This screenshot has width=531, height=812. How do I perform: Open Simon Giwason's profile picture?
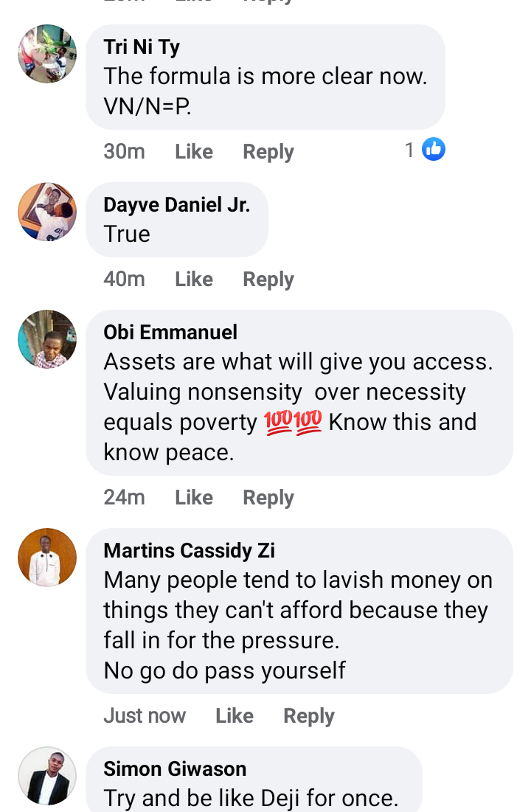47,777
